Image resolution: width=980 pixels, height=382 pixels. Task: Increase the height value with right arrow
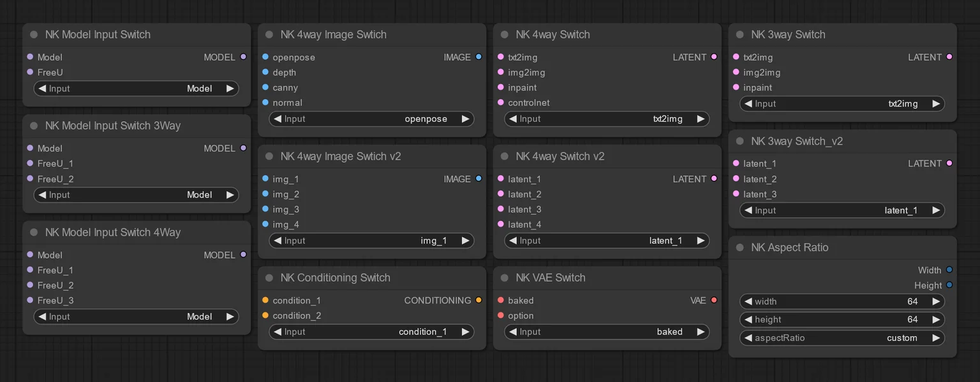pyautogui.click(x=936, y=319)
